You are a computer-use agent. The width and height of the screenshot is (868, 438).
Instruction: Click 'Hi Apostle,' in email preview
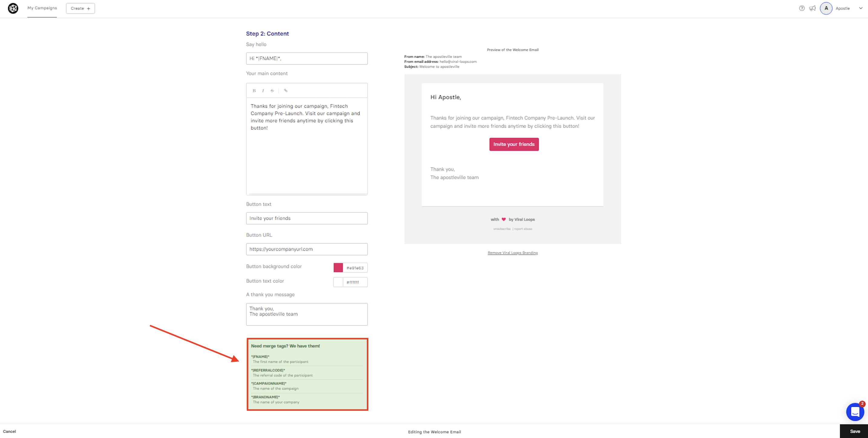pyautogui.click(x=445, y=97)
